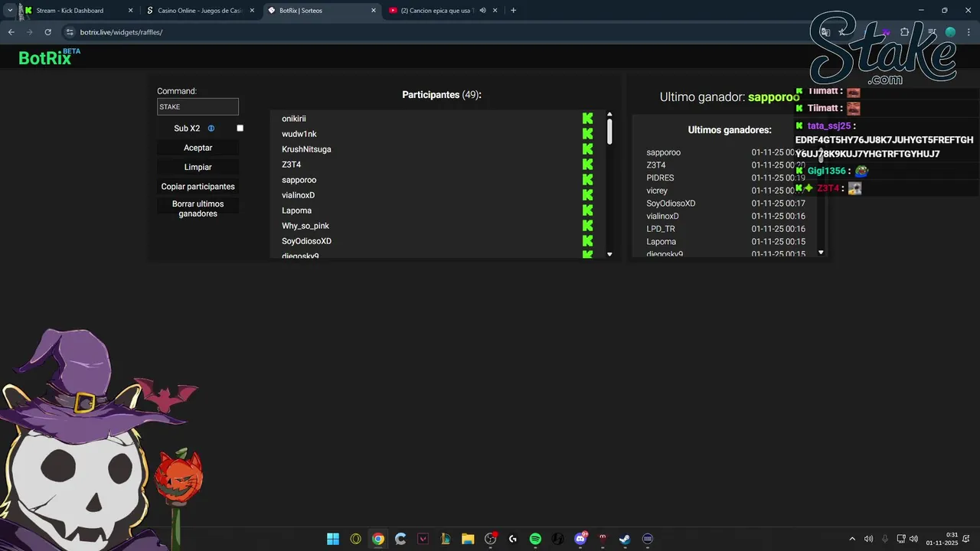Viewport: 980px width, 551px height.
Task: Open League of Legends from the taskbar
Action: [x=446, y=539]
